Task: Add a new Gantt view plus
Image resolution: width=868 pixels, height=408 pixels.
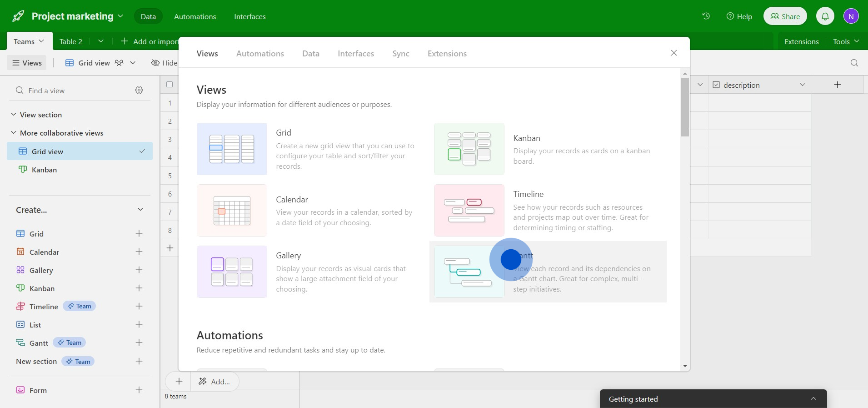Action: 139,343
